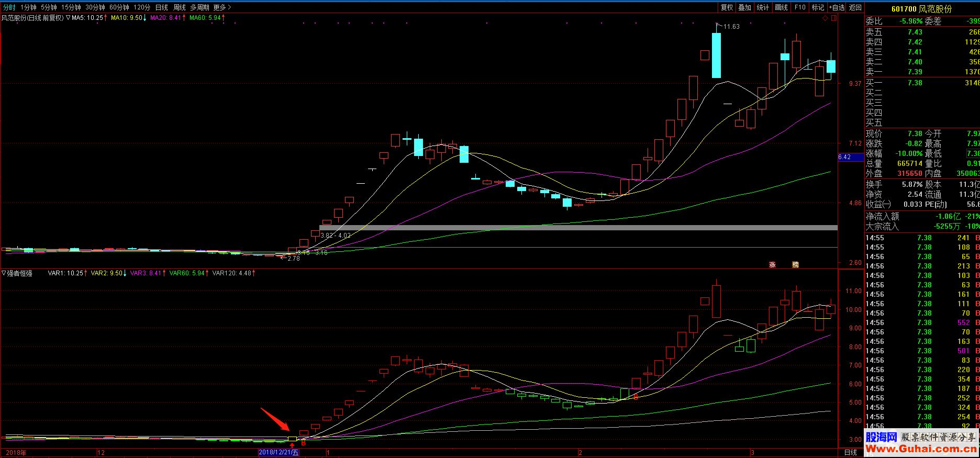Click the 复权 button
The width and height of the screenshot is (980, 458).
coord(727,7)
